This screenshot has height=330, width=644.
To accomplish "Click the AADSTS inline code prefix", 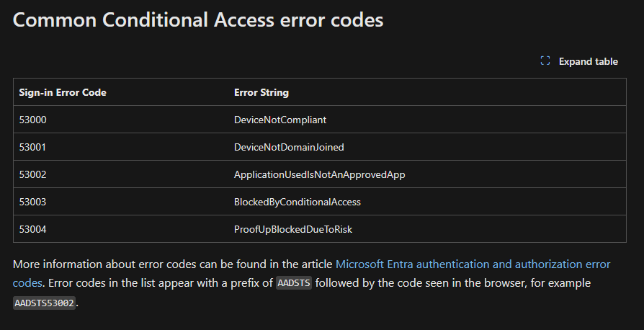I will click(294, 283).
